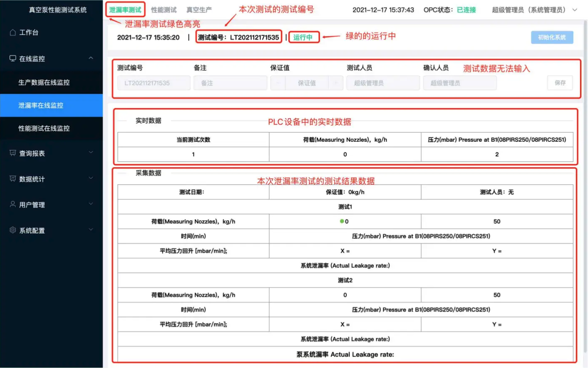Click the 测试1 section header row
The height and width of the screenshot is (368, 588).
pos(345,207)
